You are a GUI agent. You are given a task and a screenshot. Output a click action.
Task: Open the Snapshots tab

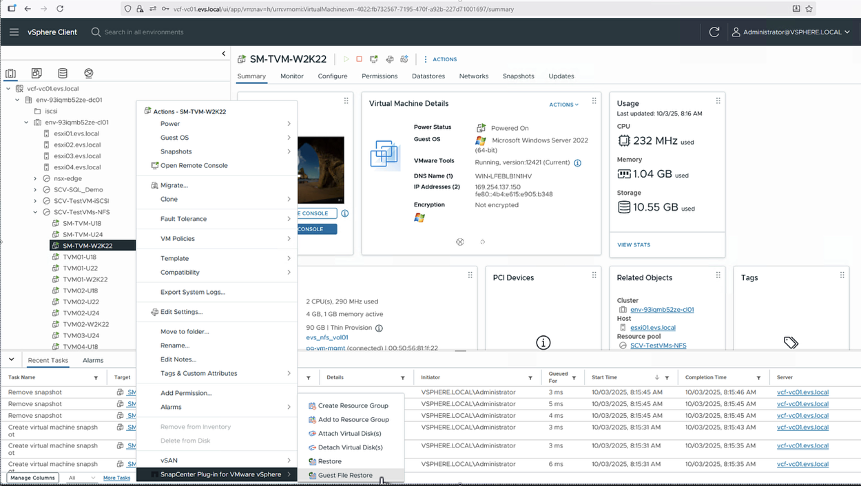[x=518, y=76]
